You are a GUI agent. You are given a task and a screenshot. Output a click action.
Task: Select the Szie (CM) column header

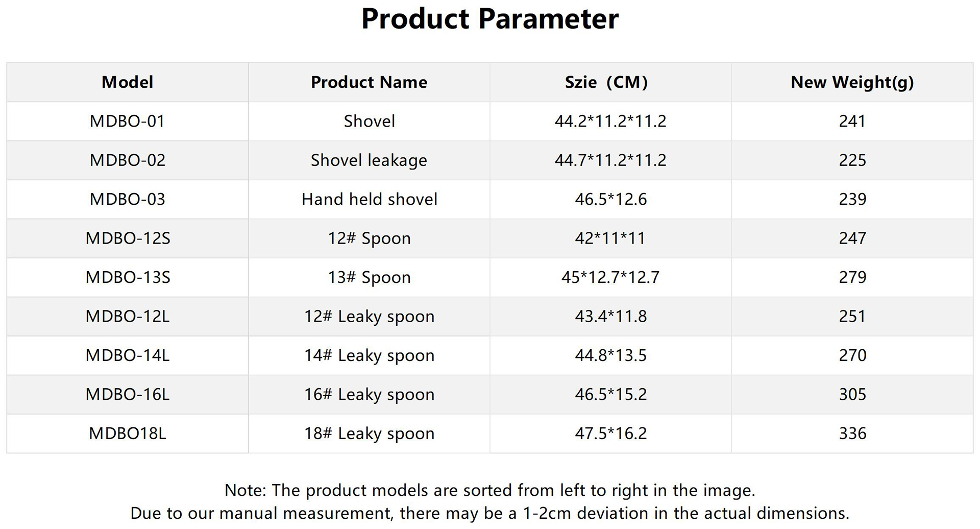pos(606,82)
